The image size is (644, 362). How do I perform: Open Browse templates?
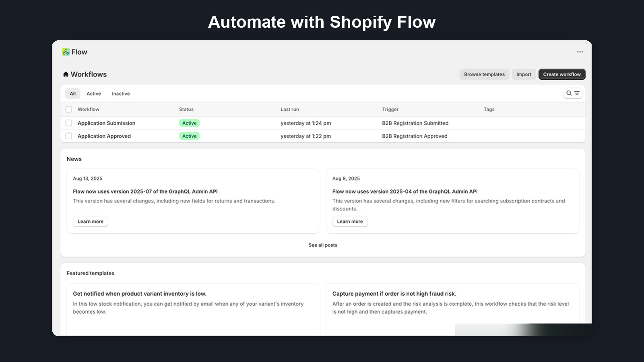(x=484, y=74)
